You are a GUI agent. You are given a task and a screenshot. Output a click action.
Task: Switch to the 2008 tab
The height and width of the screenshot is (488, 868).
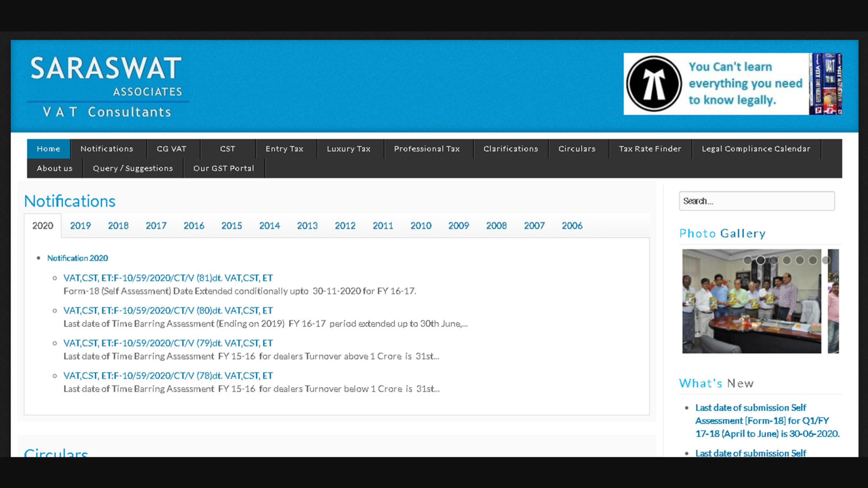pyautogui.click(x=496, y=226)
